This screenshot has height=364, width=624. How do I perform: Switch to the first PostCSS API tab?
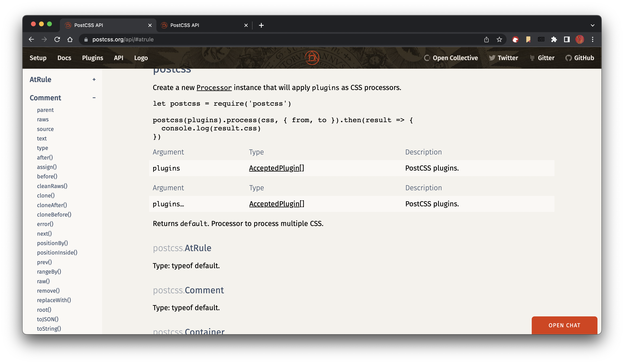(108, 25)
